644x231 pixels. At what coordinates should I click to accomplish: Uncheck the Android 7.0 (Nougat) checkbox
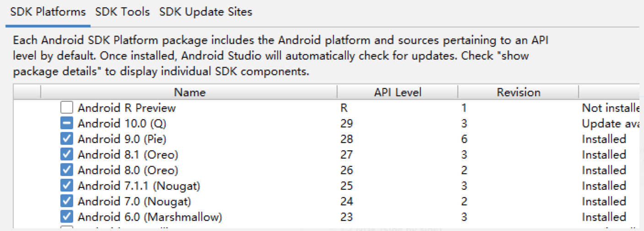click(67, 201)
